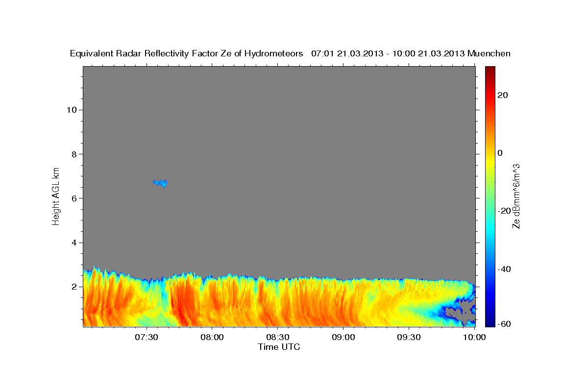Click the height tick label 6
The height and width of the screenshot is (392, 588).
(74, 198)
